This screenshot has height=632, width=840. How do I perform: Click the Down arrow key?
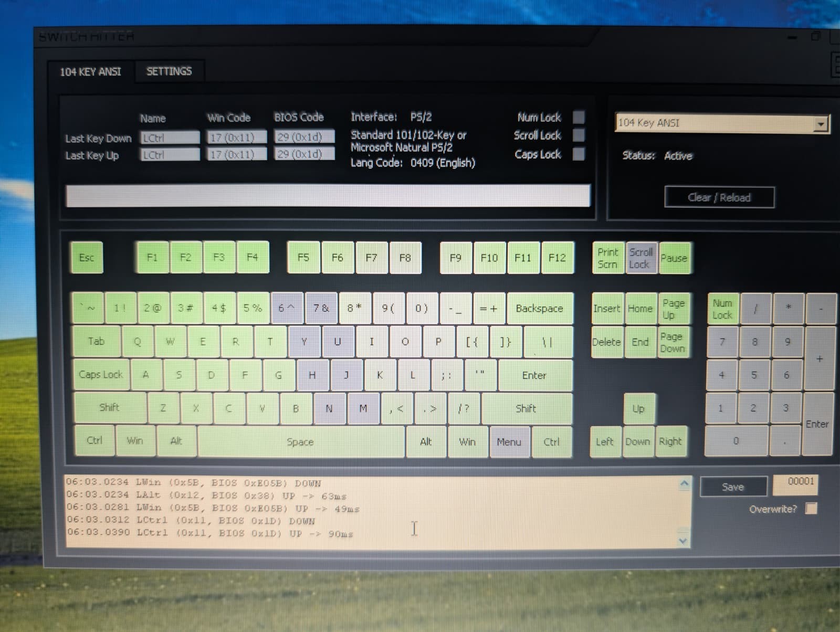tap(638, 441)
